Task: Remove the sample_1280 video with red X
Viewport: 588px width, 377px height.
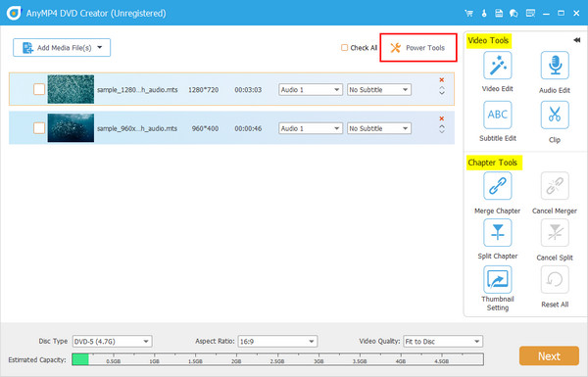Action: (442, 80)
